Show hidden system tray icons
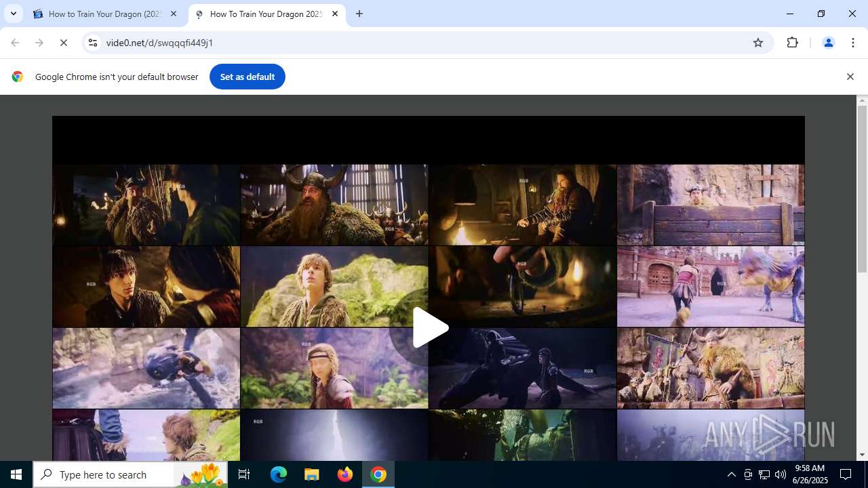Image resolution: width=868 pixels, height=488 pixels. (x=731, y=474)
